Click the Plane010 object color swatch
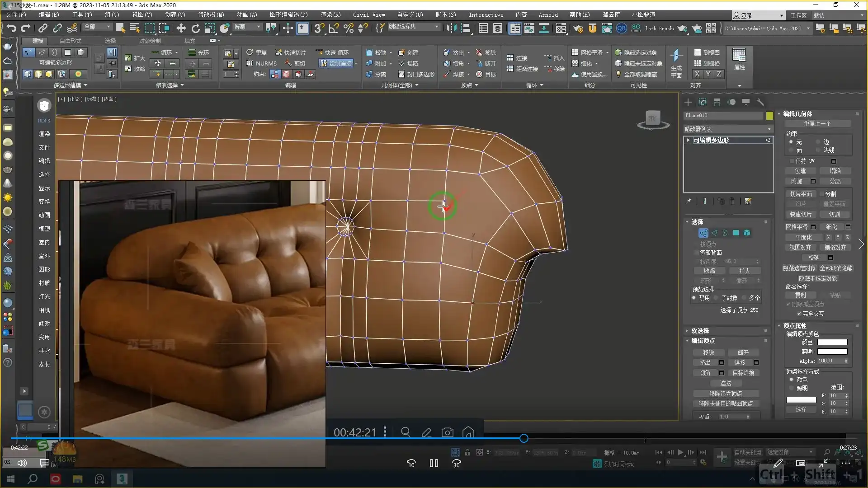 769,116
